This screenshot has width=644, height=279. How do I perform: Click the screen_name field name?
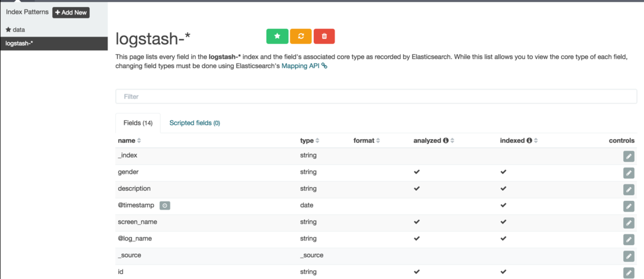(x=138, y=222)
